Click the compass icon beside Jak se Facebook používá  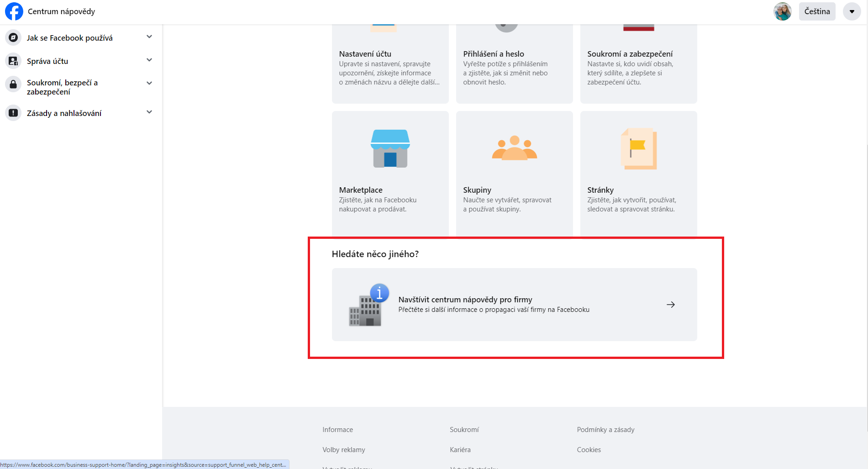[13, 37]
